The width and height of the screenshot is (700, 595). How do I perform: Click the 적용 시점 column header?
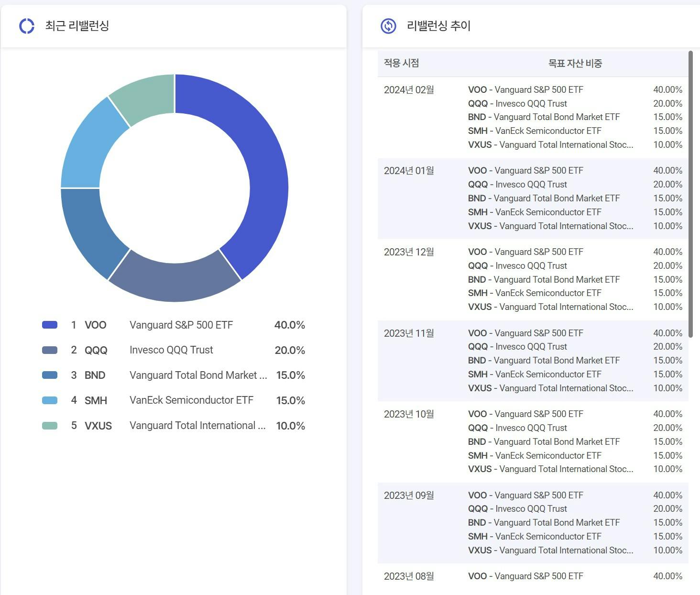[x=402, y=63]
